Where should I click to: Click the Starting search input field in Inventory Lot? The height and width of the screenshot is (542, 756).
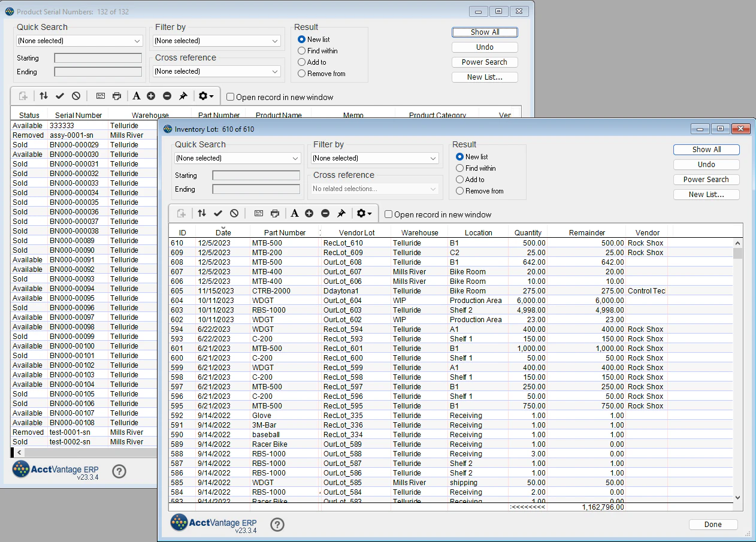pyautogui.click(x=256, y=175)
